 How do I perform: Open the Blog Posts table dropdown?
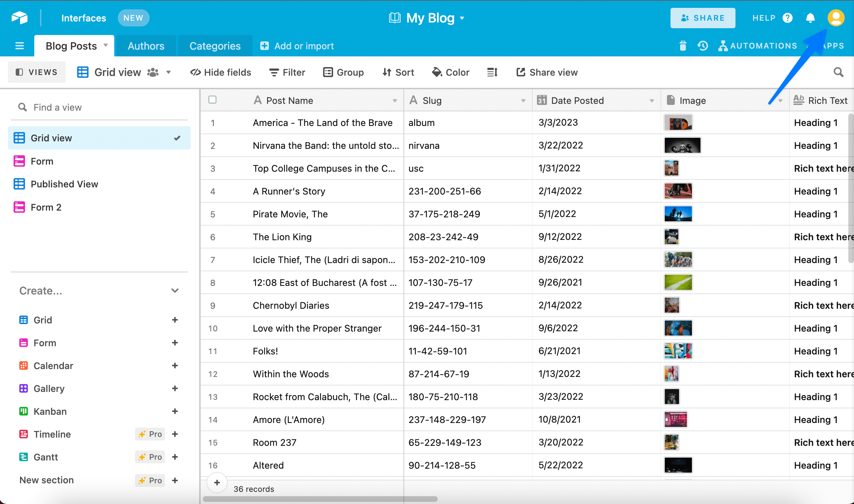pos(106,45)
